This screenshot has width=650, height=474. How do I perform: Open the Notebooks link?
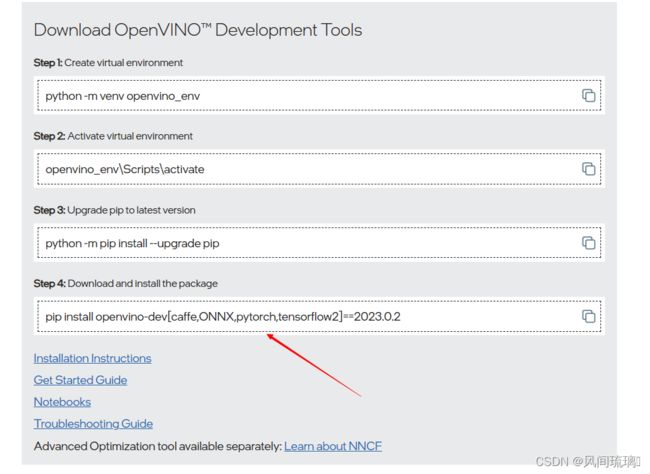(62, 402)
